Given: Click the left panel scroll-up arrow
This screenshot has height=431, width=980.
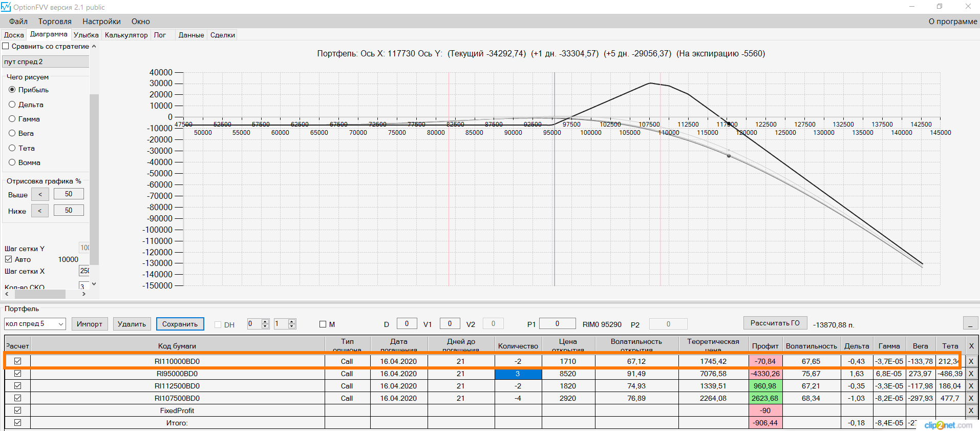Looking at the screenshot, I should pyautogui.click(x=94, y=46).
